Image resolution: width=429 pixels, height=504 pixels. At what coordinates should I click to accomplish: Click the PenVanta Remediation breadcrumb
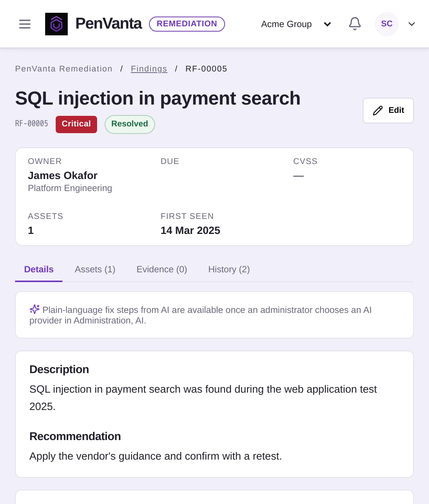pos(64,69)
